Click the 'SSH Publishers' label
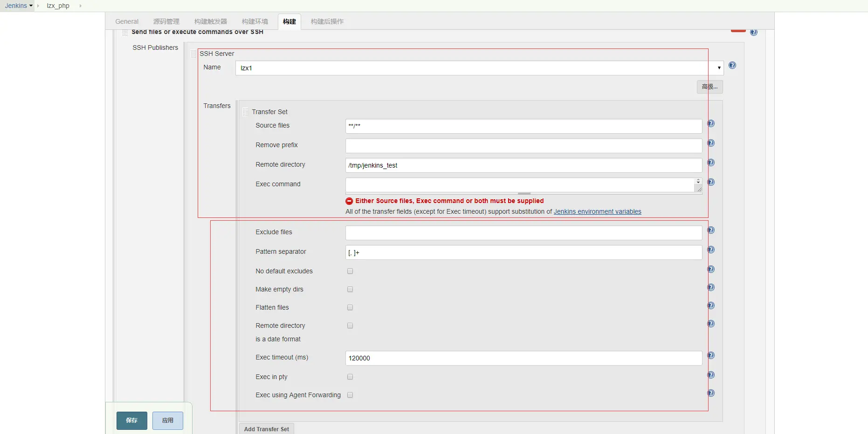 tap(155, 47)
